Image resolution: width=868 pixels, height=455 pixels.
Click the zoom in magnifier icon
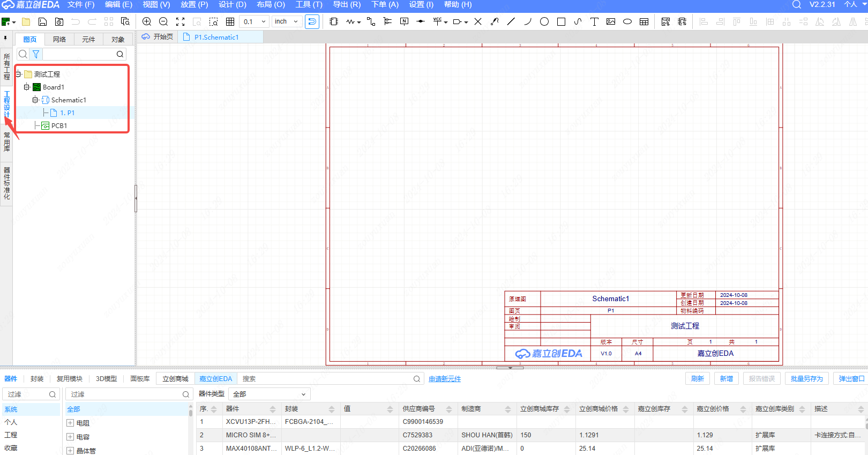pos(147,21)
